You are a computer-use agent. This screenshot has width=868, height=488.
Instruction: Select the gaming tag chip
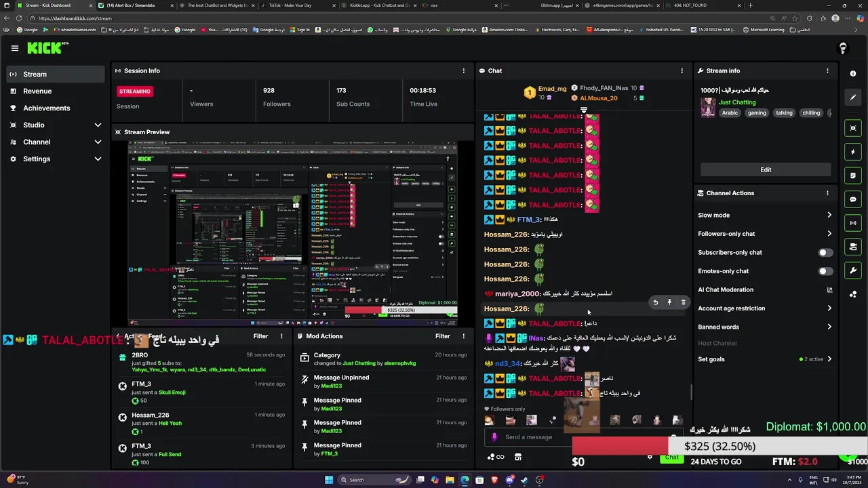[757, 113]
